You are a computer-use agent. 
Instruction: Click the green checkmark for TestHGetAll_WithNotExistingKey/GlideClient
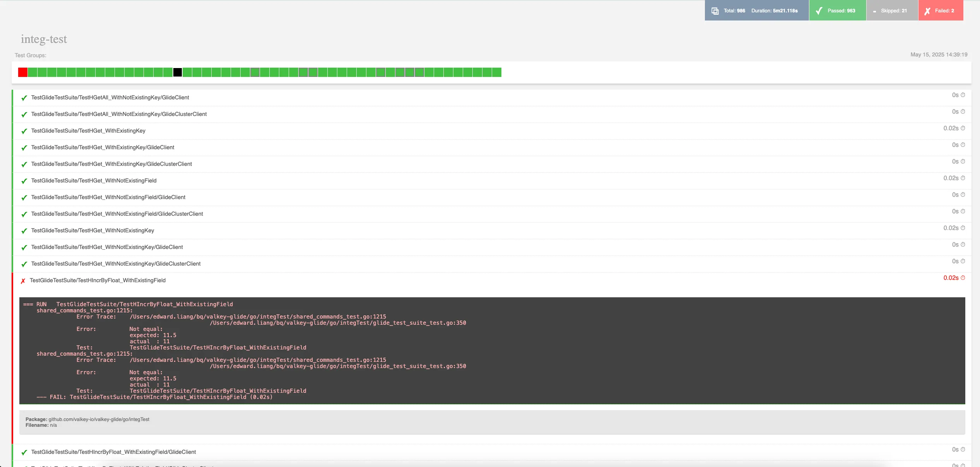coord(24,98)
